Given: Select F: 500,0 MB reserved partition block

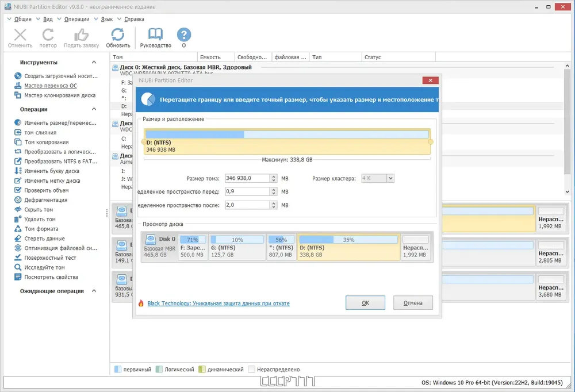Looking at the screenshot, I should point(193,247).
